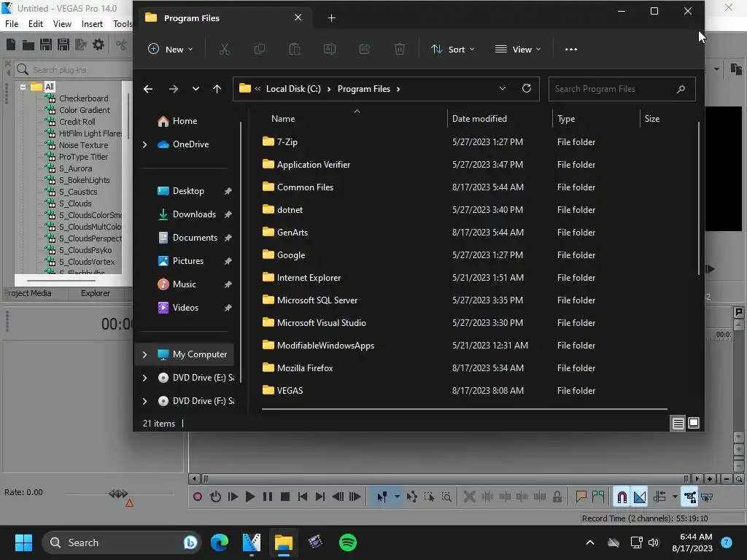Open the Auto Ripple mode dropdown arrow

pos(675,497)
